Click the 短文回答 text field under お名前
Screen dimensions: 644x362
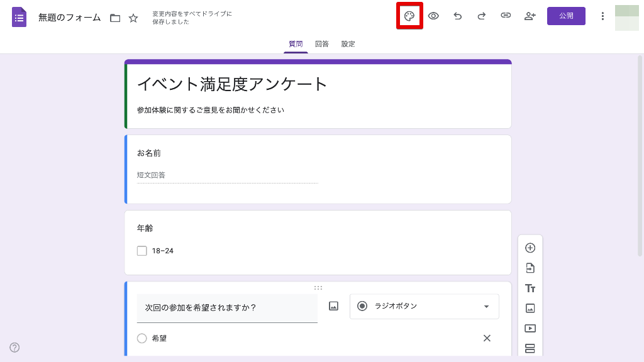click(227, 175)
